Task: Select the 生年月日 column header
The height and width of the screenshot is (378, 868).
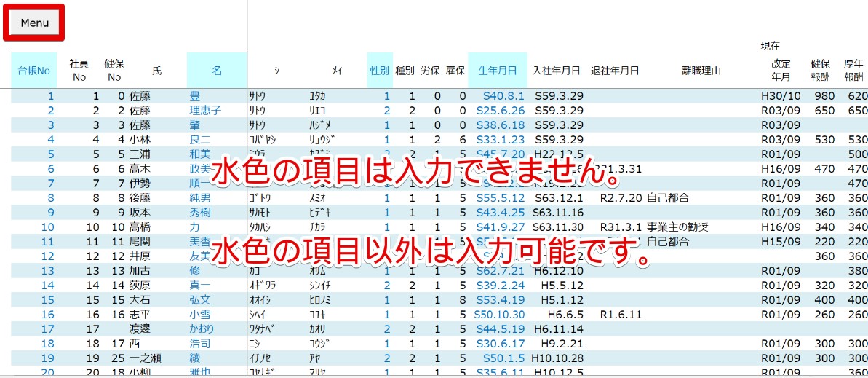Action: point(498,71)
